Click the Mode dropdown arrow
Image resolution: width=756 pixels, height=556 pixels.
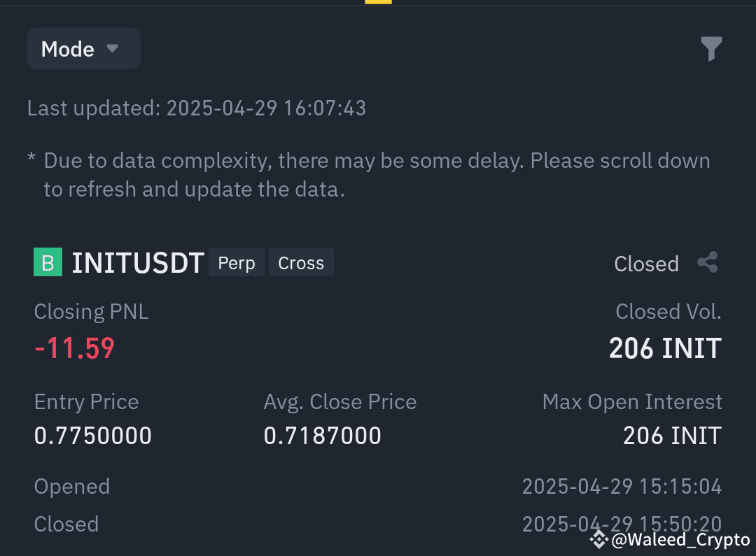pyautogui.click(x=112, y=48)
